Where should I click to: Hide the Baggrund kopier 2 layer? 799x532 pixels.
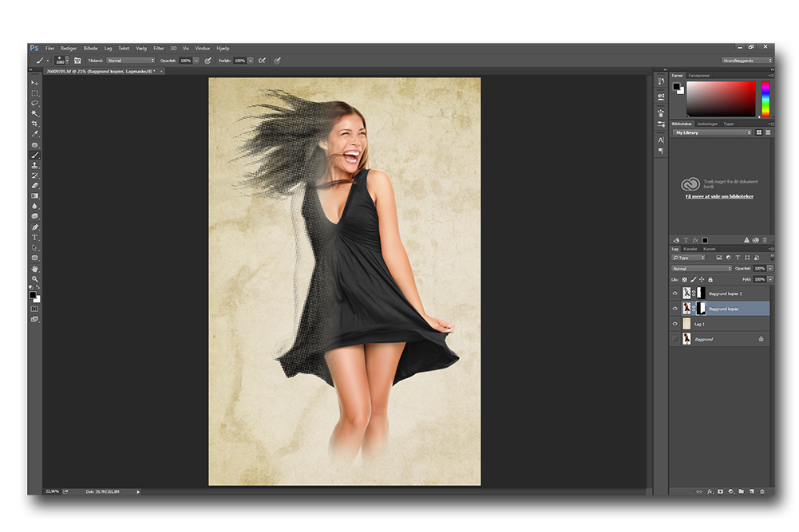point(675,294)
